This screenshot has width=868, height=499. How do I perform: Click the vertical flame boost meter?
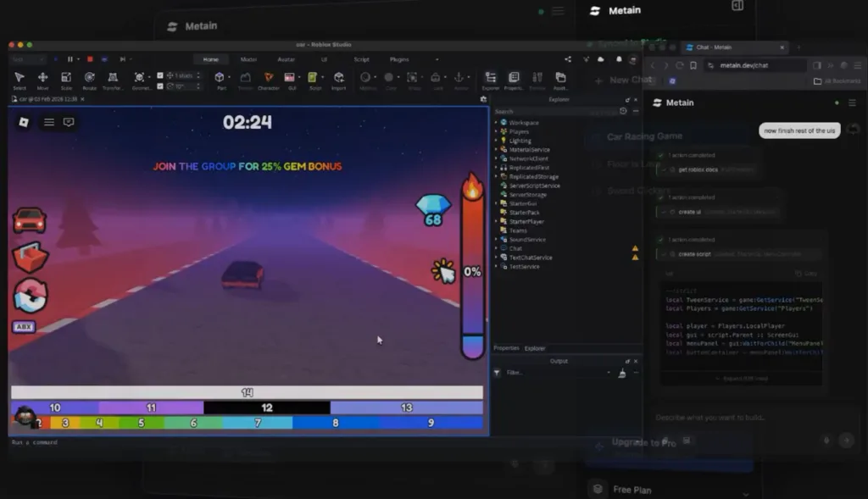[x=472, y=265]
